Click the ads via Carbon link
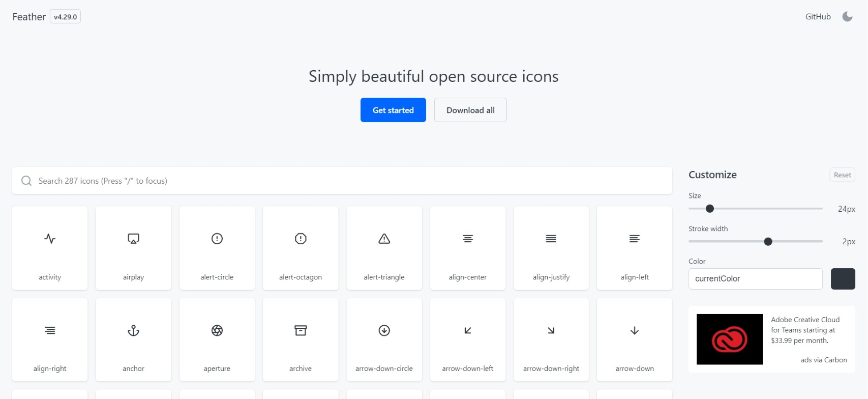The image size is (868, 399). pos(824,360)
